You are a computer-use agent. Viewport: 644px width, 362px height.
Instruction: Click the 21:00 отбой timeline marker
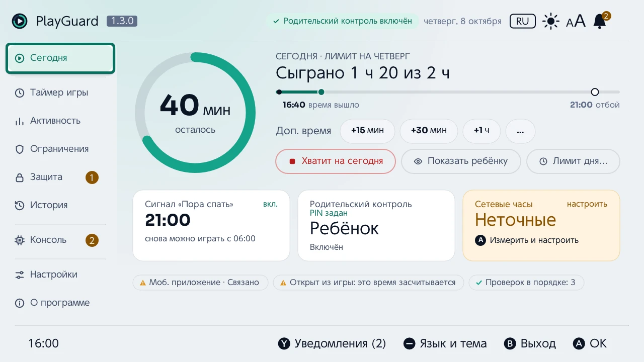point(595,92)
